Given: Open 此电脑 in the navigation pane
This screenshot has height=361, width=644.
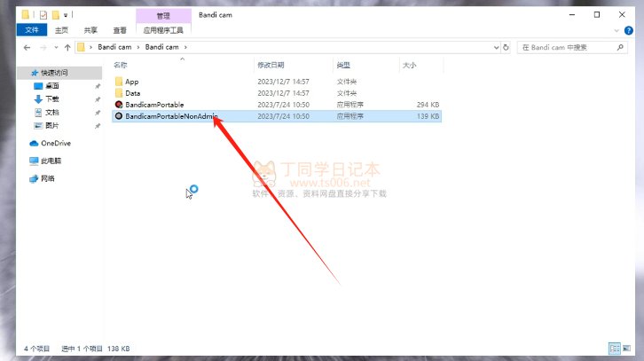Looking at the screenshot, I should point(51,161).
